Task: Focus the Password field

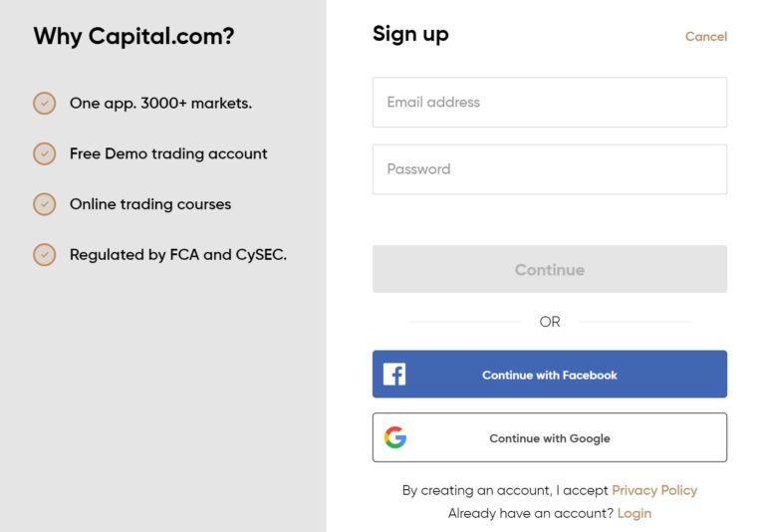Action: [x=550, y=169]
